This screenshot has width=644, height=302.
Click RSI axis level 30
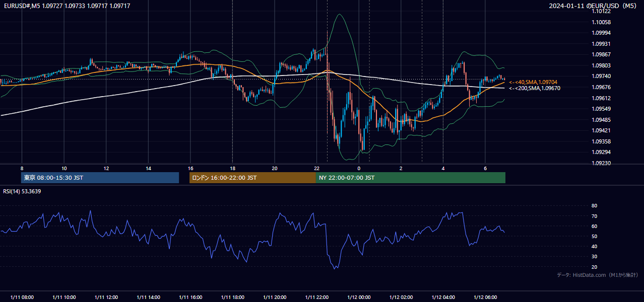(594, 257)
